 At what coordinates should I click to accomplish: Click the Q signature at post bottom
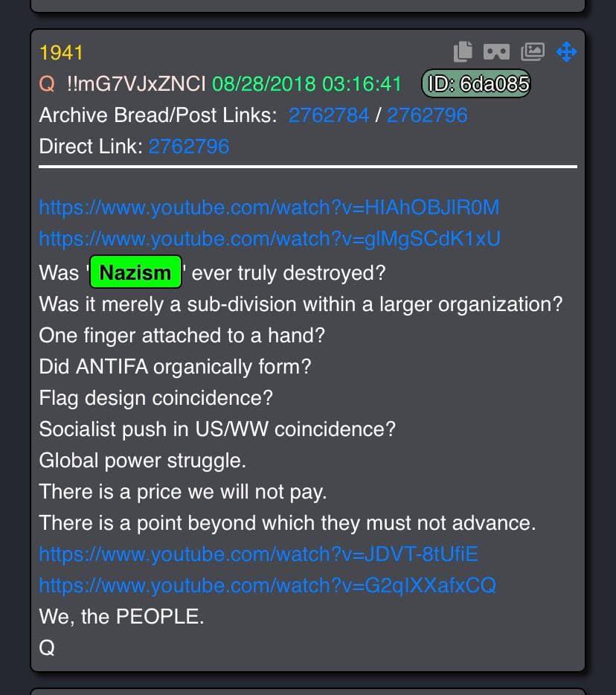[x=47, y=647]
